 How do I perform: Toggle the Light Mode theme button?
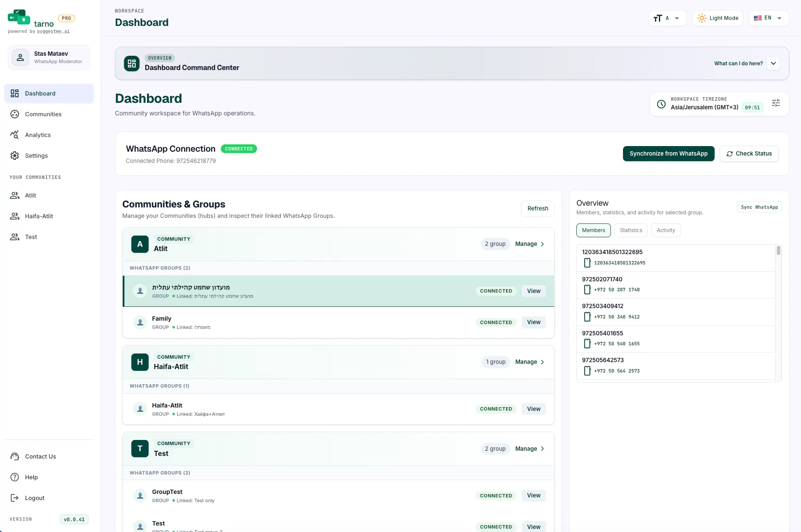click(718, 18)
